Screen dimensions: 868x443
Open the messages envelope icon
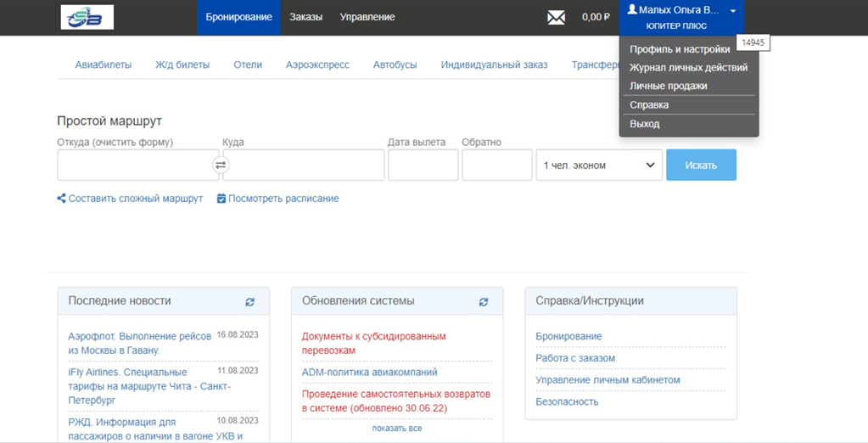pos(556,18)
